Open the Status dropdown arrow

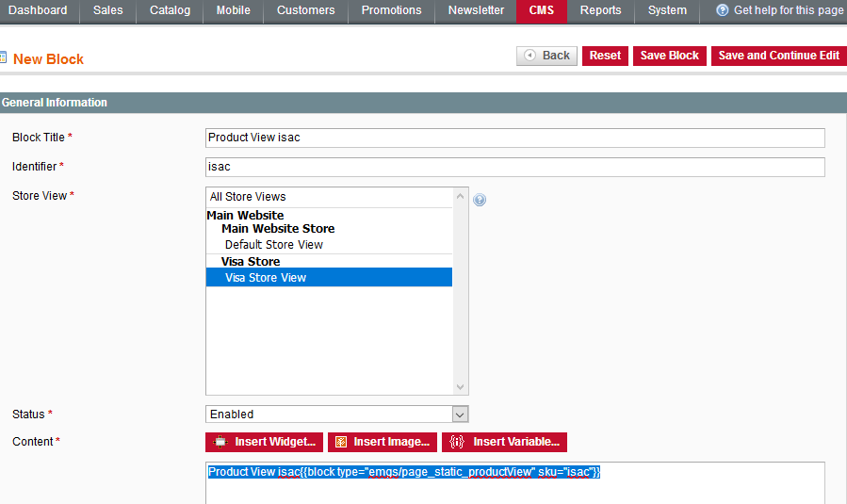pos(460,415)
